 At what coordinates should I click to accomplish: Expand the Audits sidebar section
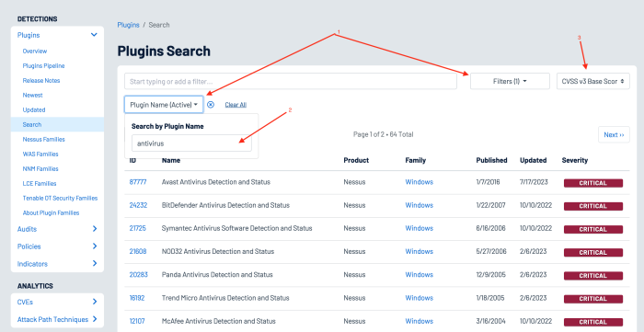[95, 229]
